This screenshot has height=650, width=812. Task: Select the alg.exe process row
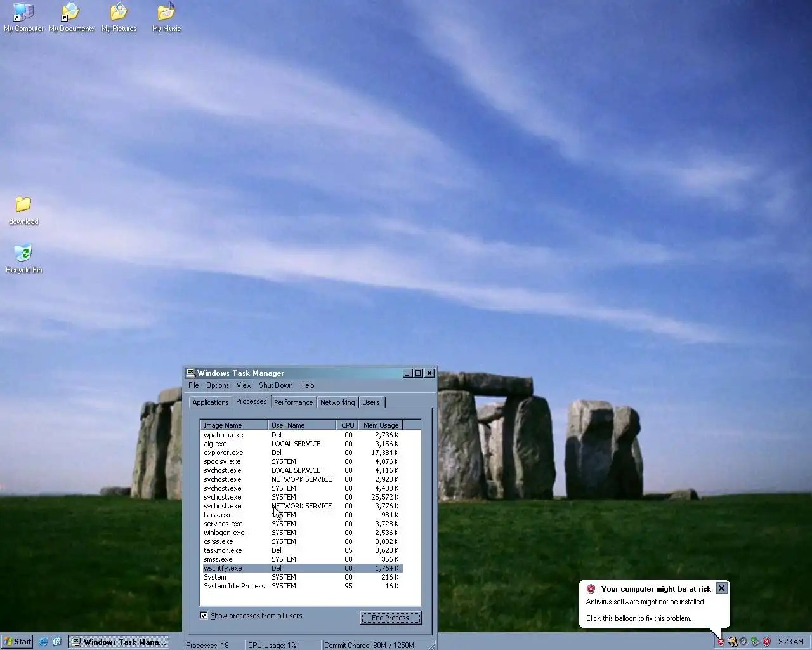tap(303, 444)
